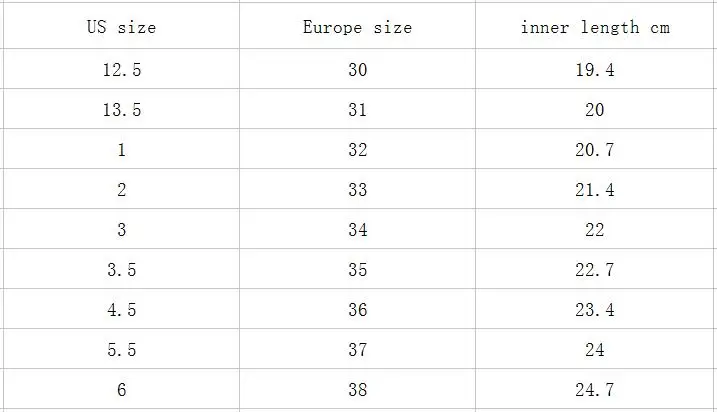The image size is (717, 412).
Task: Click the inner length 24.7 cell
Action: [x=595, y=389]
